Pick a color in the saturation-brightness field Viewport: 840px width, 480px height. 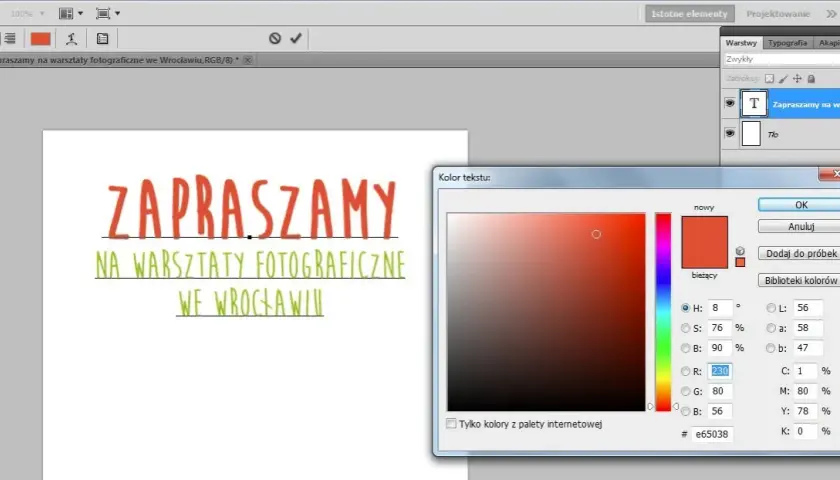click(546, 312)
